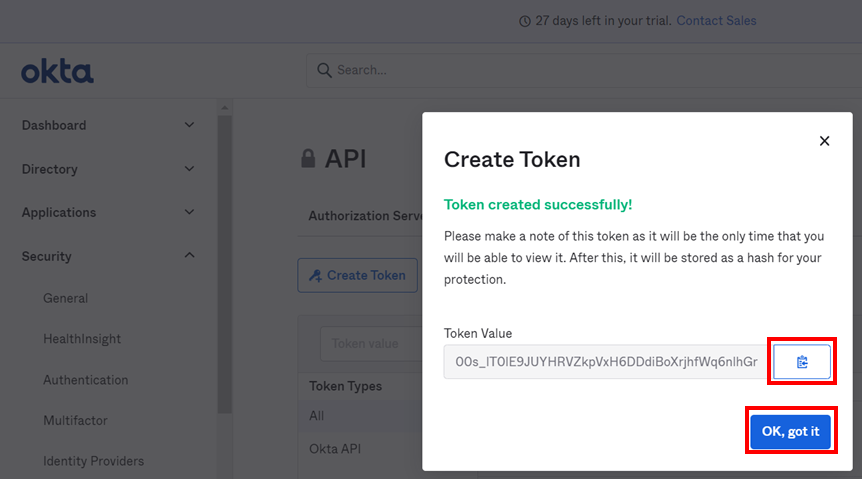Close the Create Token dialog

click(824, 141)
